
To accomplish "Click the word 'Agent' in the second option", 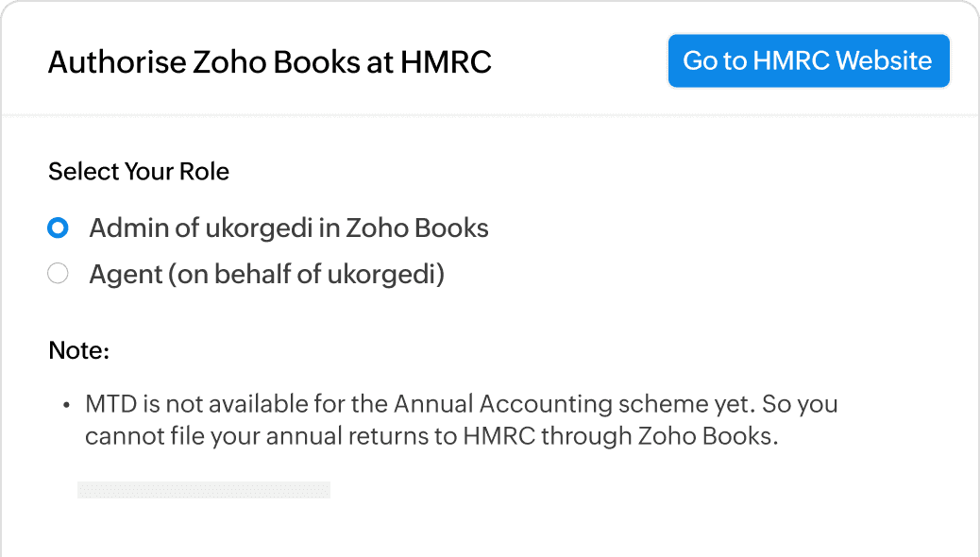I will tap(120, 275).
